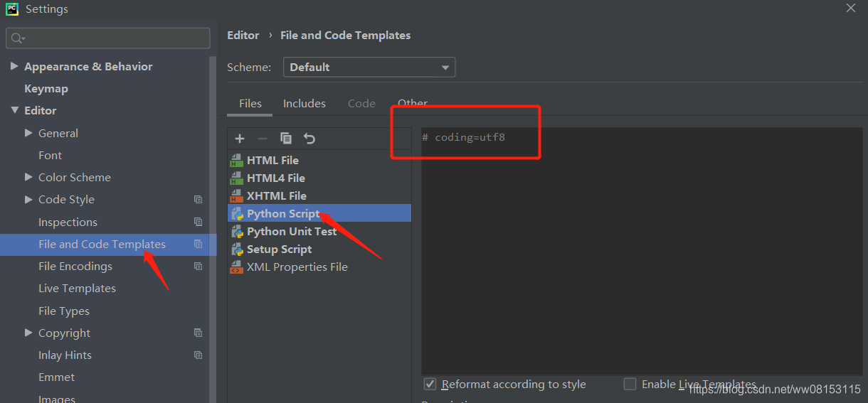The height and width of the screenshot is (403, 868).
Task: Click the Setup Script python icon
Action: pyautogui.click(x=237, y=249)
